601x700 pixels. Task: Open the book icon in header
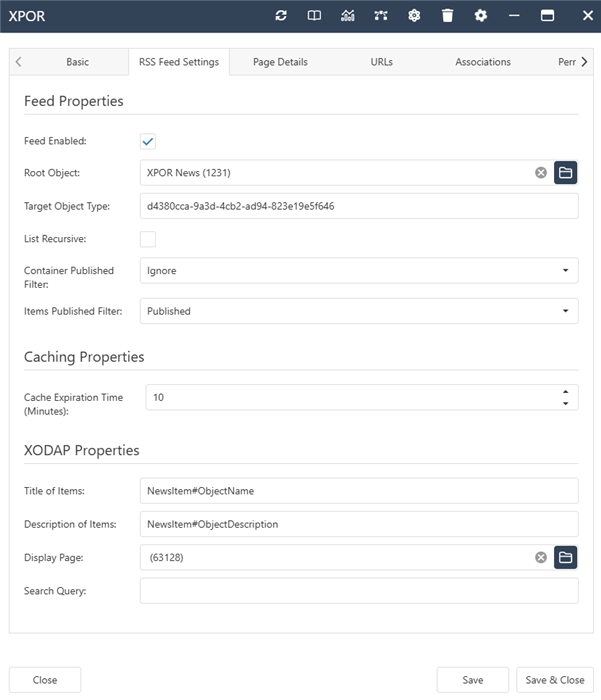(314, 16)
